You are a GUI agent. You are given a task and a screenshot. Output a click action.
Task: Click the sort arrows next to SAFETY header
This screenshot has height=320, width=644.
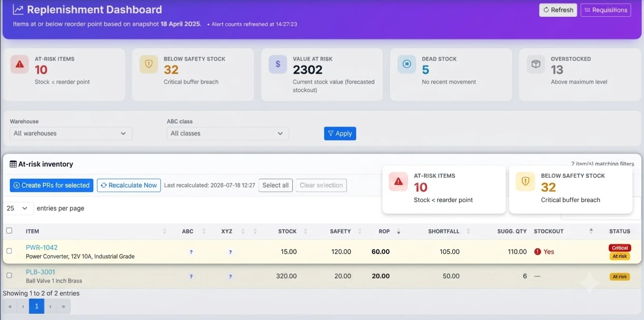point(360,232)
